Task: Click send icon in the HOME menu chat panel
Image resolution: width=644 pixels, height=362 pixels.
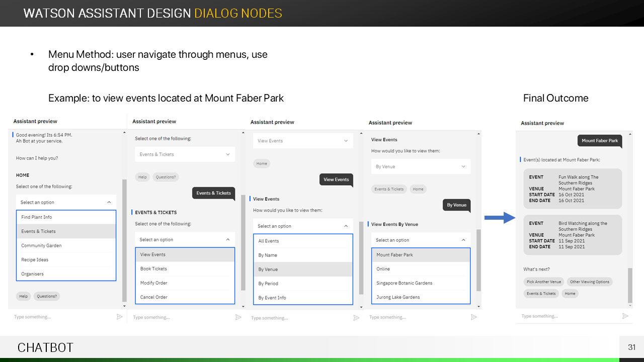Action: point(119,317)
